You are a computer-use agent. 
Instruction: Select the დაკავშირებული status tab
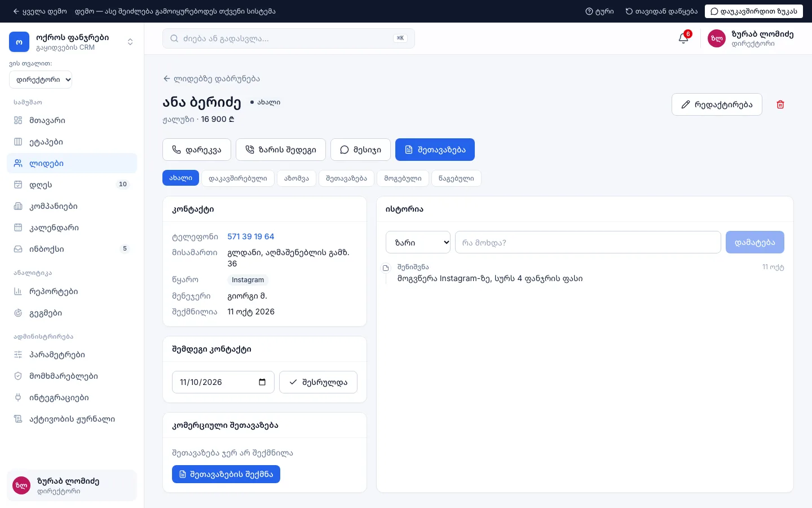[237, 178]
